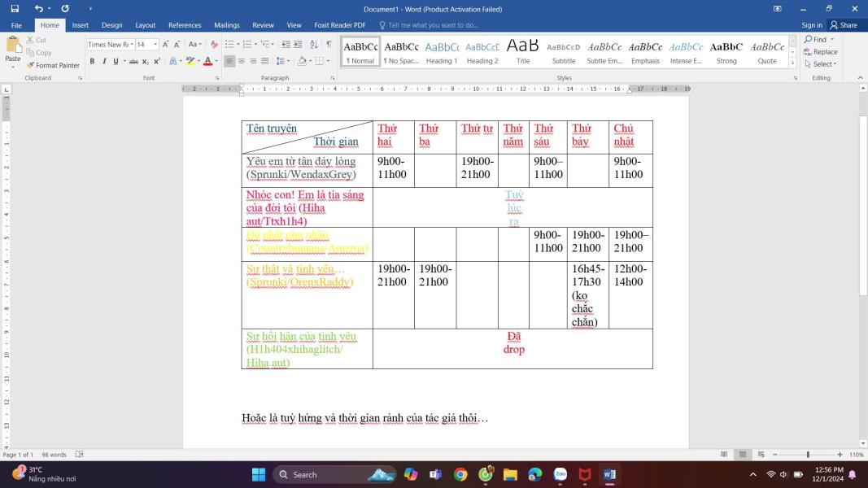Open the Layout ribbon tab
Screen dimensions: 868x488
coord(145,25)
